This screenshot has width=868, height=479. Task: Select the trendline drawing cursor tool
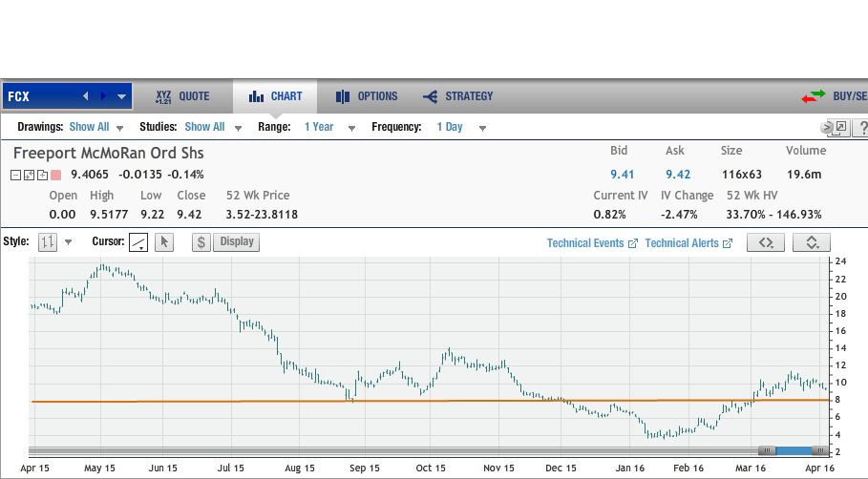(x=138, y=241)
